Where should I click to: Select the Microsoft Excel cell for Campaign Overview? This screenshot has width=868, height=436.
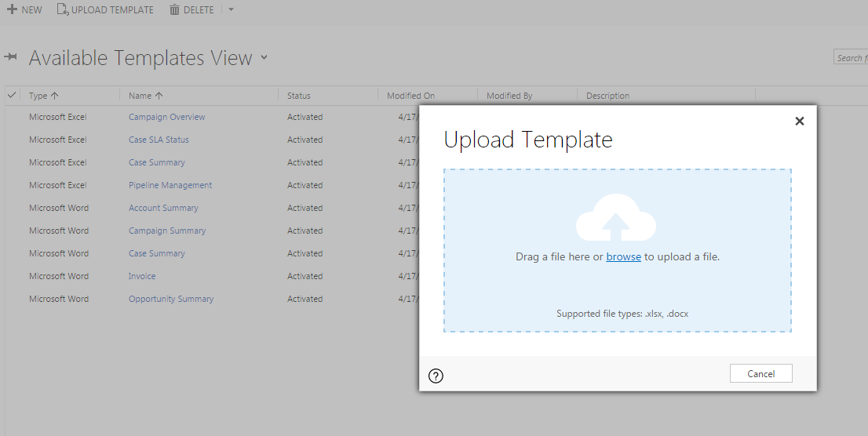pyautogui.click(x=58, y=117)
